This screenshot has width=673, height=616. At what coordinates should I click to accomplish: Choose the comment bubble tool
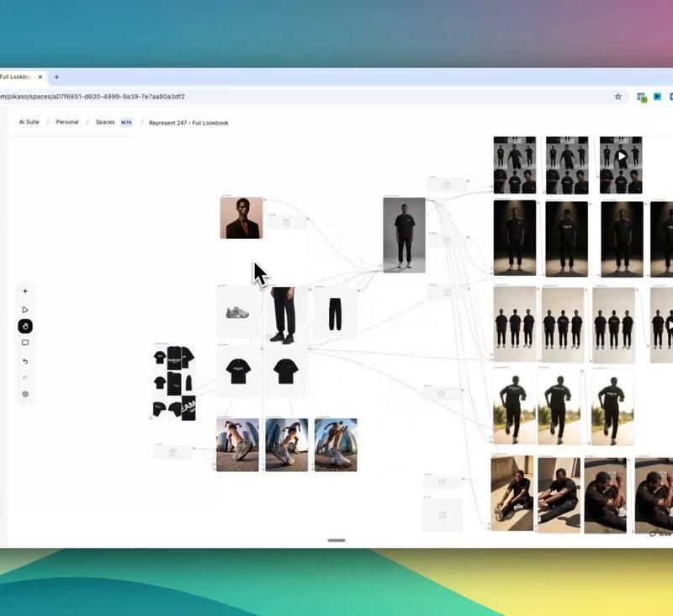25,343
